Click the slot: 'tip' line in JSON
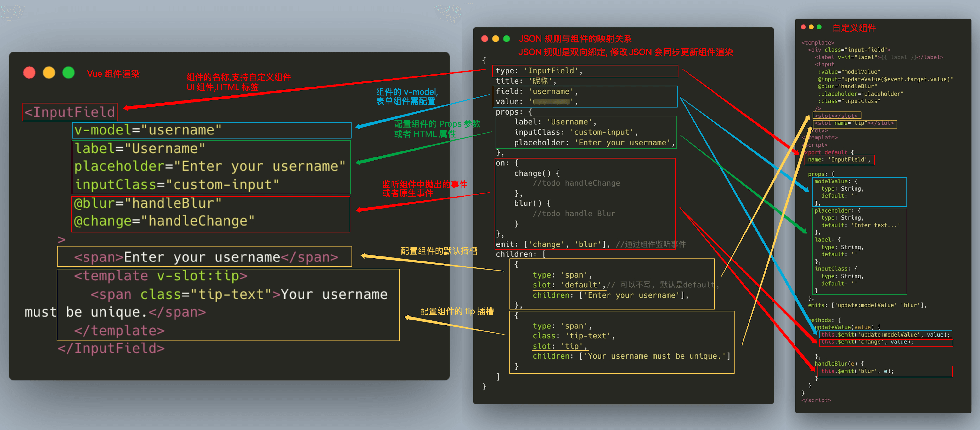Screen dimensions: 980x430 [560, 346]
